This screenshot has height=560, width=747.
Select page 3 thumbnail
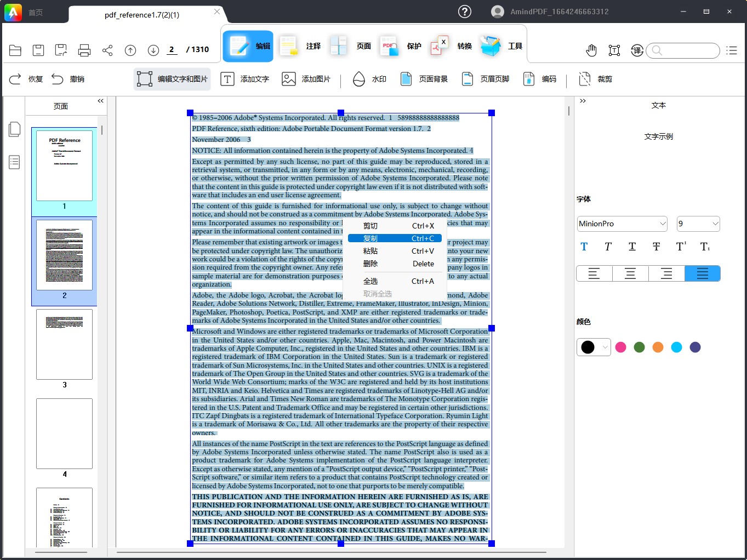64,345
